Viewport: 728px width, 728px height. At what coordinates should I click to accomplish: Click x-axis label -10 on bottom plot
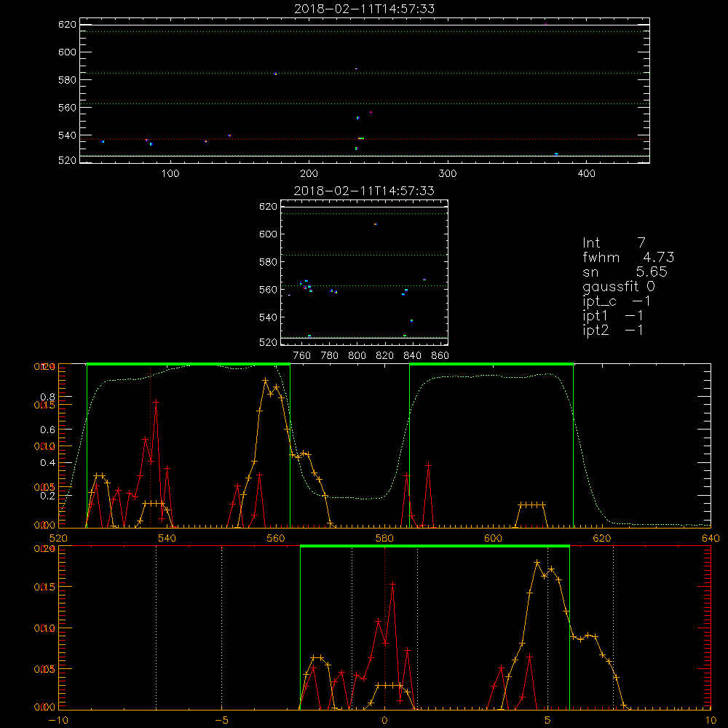coord(58,720)
